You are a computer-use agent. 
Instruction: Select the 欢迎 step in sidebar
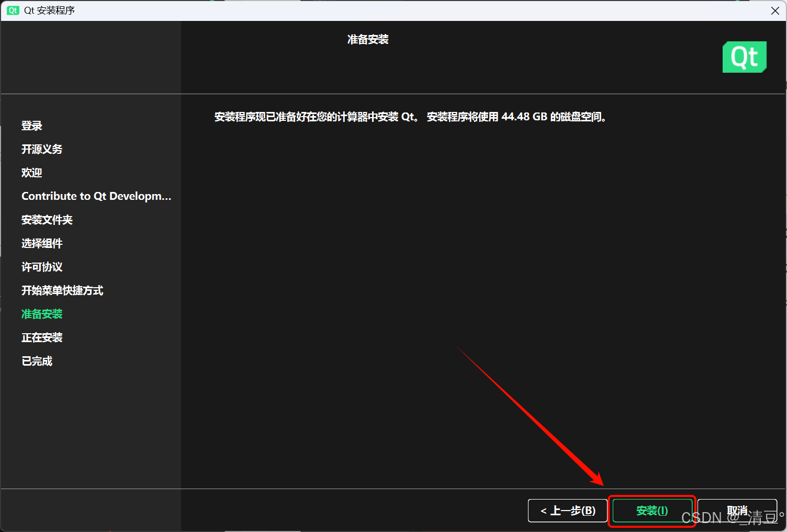pos(32,173)
